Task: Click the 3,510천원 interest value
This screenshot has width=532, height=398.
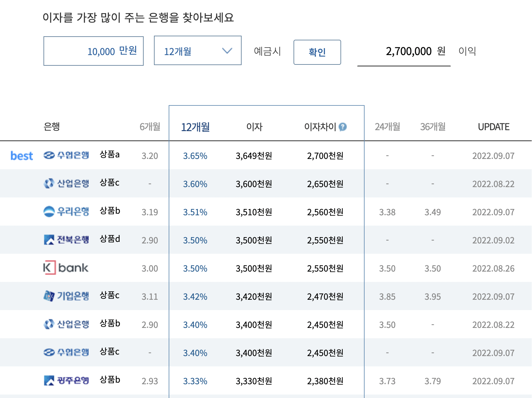Action: click(254, 212)
